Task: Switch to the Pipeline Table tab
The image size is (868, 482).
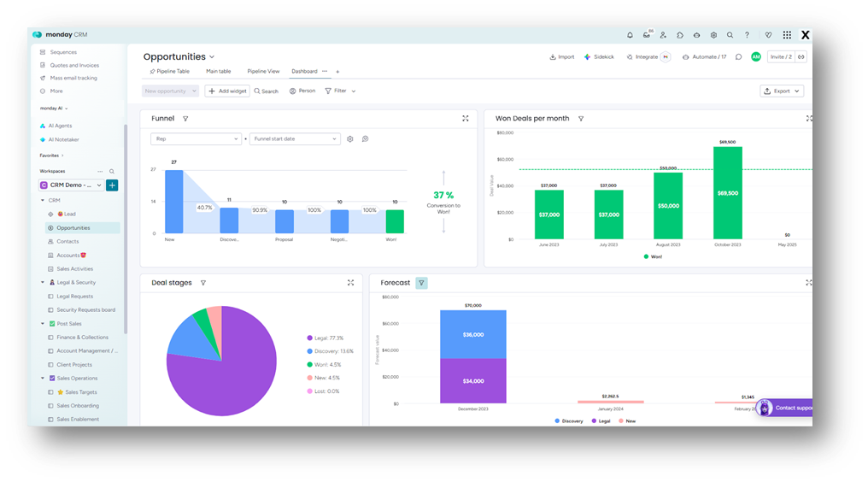Action: coord(170,72)
